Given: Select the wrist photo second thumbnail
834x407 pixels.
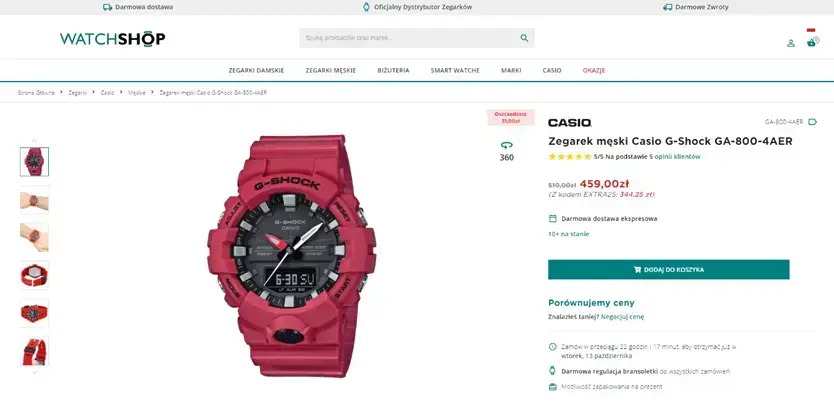Looking at the screenshot, I should point(35,200).
